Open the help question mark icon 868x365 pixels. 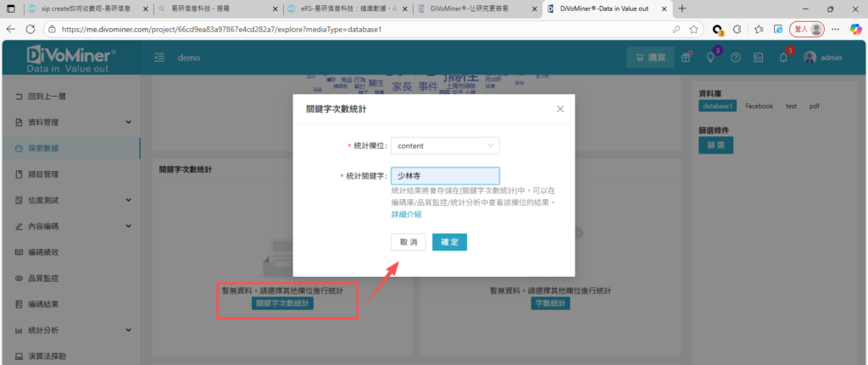click(x=735, y=58)
